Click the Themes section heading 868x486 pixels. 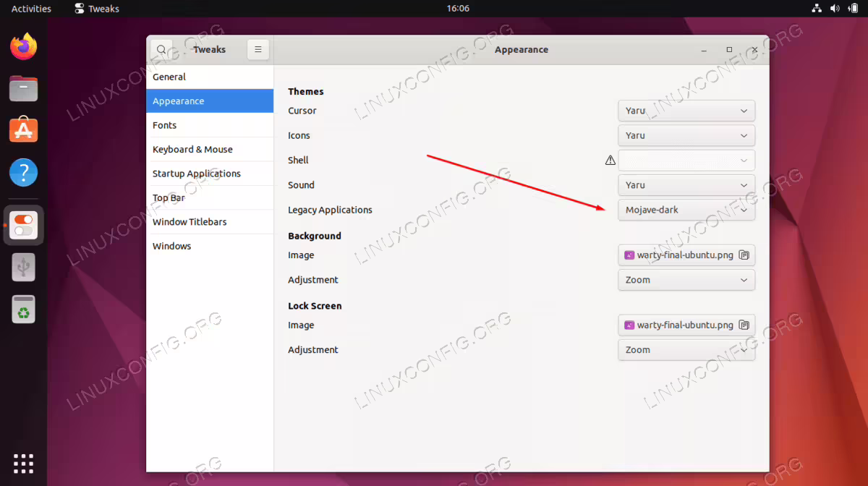tap(306, 92)
